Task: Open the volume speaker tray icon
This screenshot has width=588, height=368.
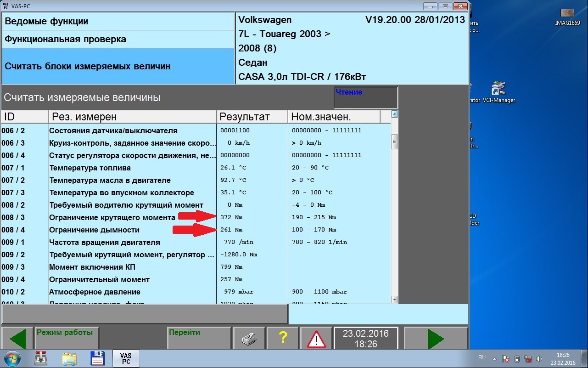Action: [539, 359]
